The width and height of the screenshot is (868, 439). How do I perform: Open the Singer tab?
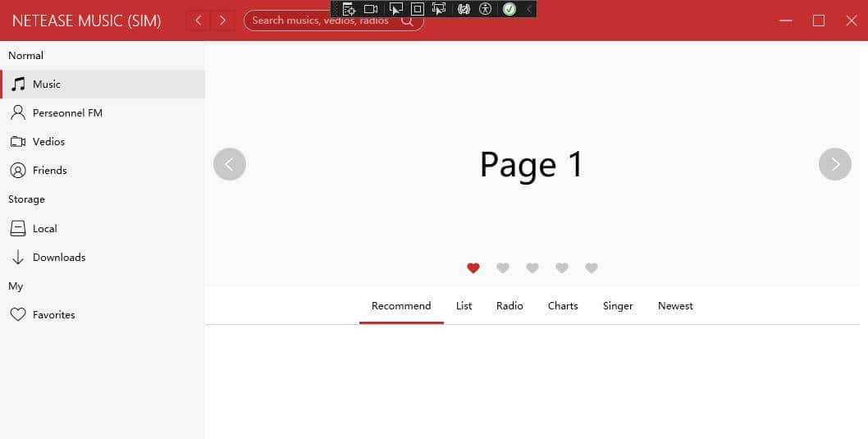[618, 305]
